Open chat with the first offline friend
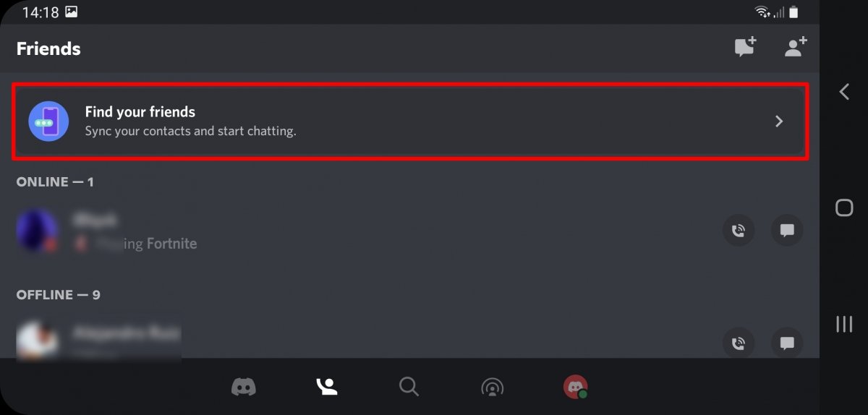This screenshot has width=868, height=415. tap(787, 343)
